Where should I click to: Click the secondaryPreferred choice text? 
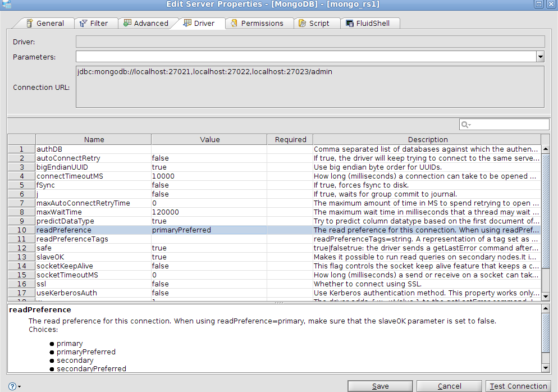[92, 368]
